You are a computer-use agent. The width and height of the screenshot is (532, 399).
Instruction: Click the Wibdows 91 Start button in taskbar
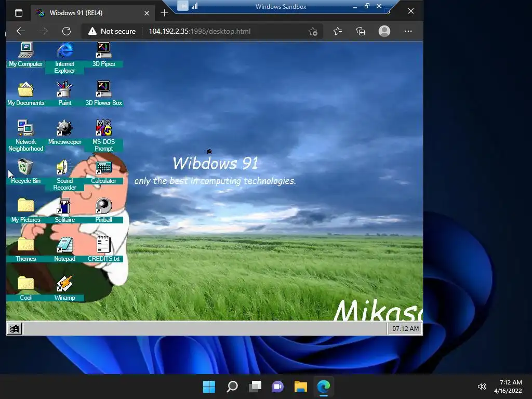[x=15, y=328]
